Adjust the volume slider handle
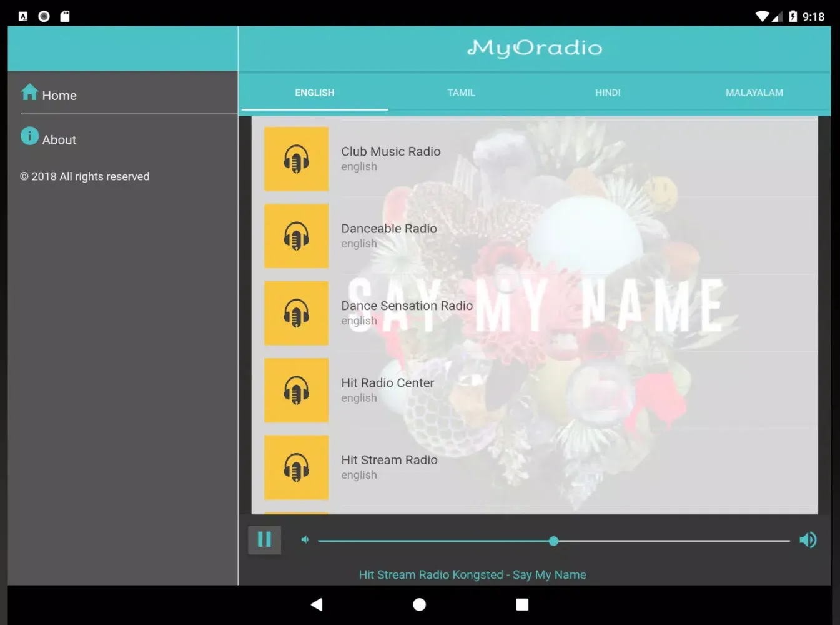 click(553, 541)
